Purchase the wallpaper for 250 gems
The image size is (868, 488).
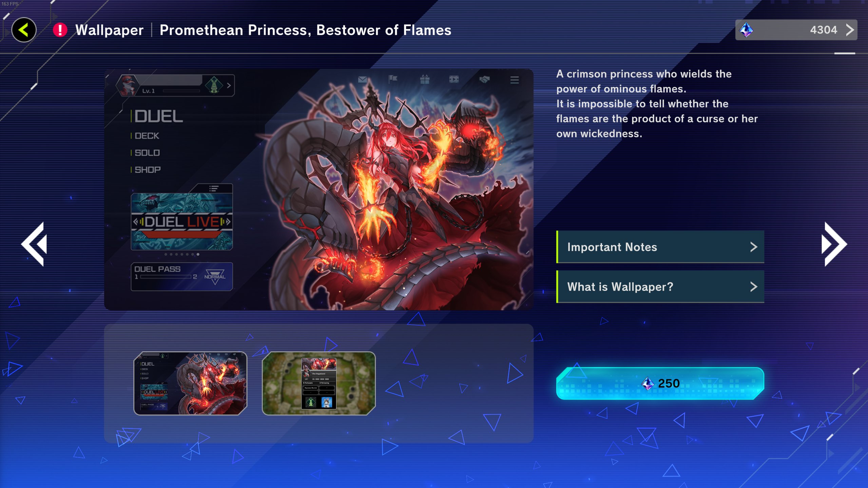[660, 383]
